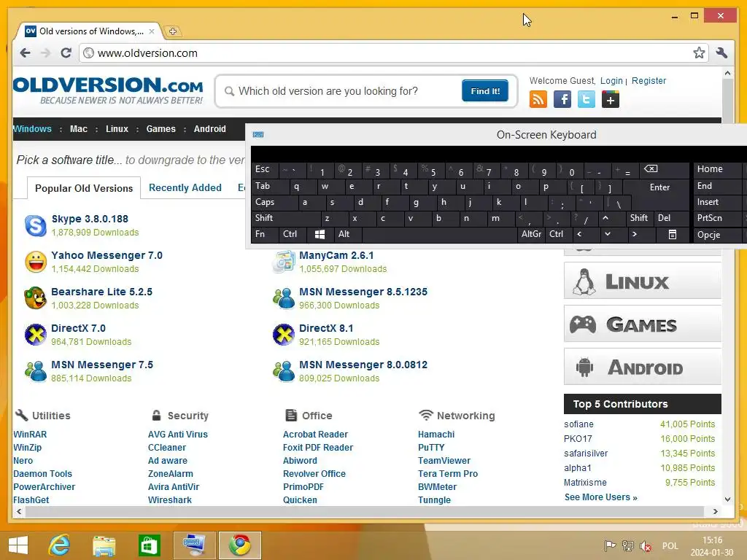The height and width of the screenshot is (560, 747).
Task: Toggle right Shift key on keyboard
Action: point(638,218)
